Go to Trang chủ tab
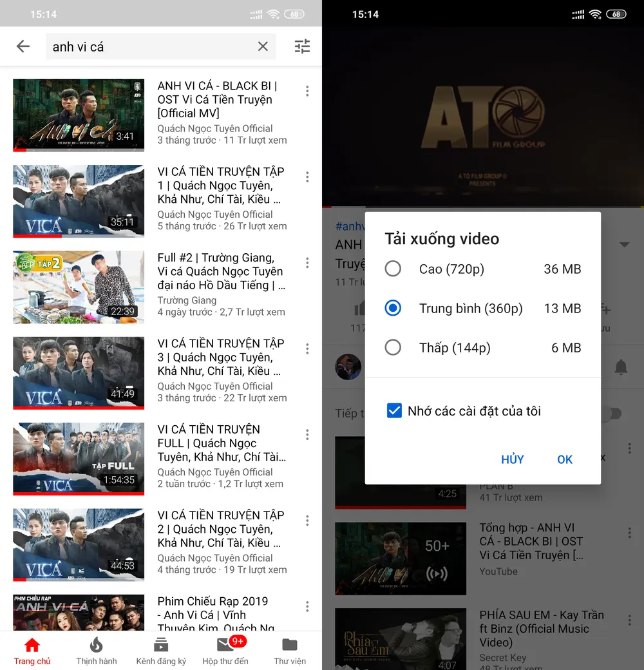 tap(32, 651)
